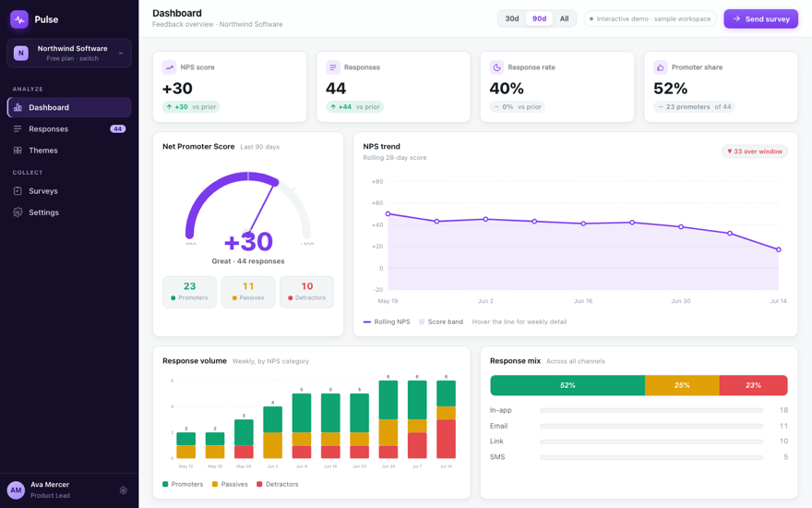Click the Link channel progress bar

[651, 441]
